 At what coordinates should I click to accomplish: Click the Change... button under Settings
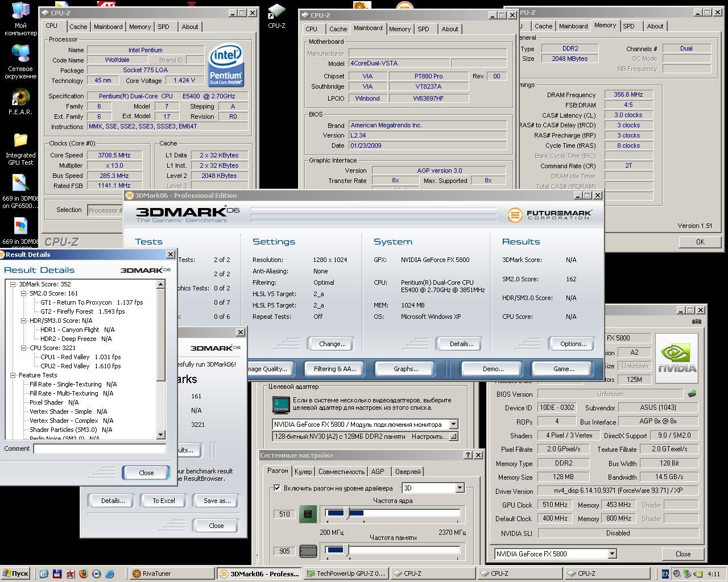pos(332,344)
